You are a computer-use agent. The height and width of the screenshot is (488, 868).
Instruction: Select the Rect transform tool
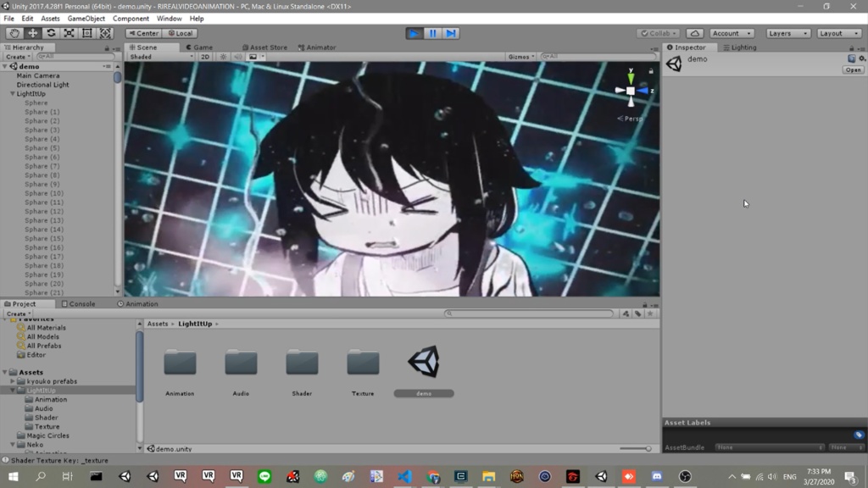87,33
